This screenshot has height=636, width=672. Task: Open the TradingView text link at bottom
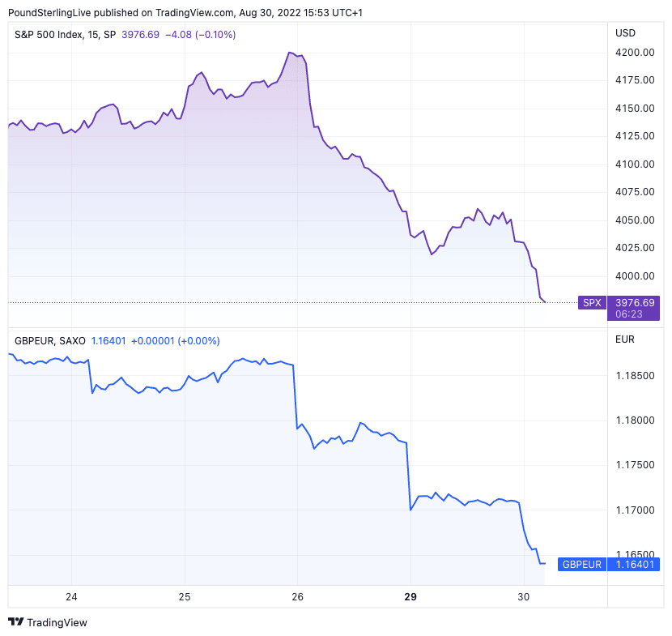coord(57,622)
